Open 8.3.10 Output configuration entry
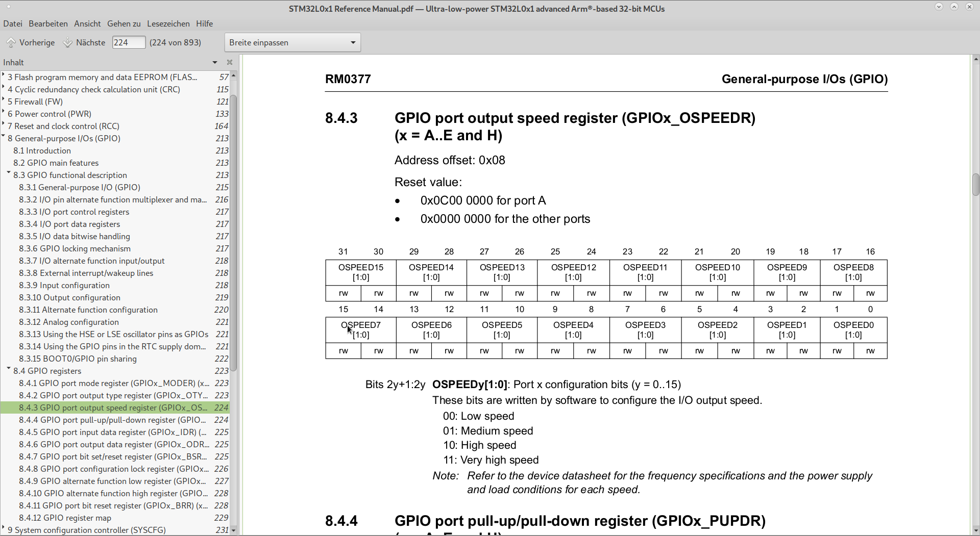980x536 pixels. click(115, 297)
